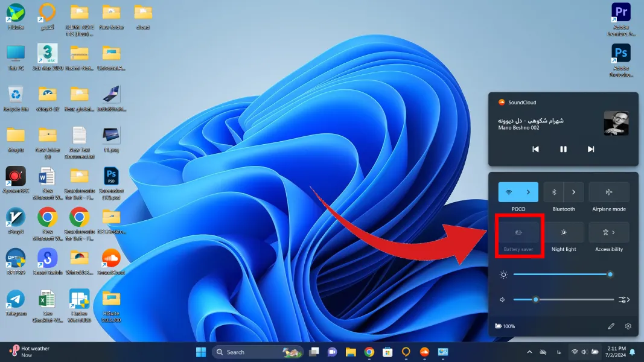The width and height of the screenshot is (644, 362).
Task: Open sound output selector beside volume slider
Action: [624, 299]
